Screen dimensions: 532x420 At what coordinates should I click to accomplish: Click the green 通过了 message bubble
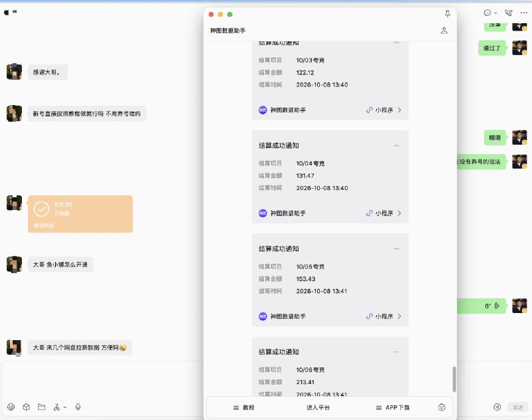[x=492, y=48]
